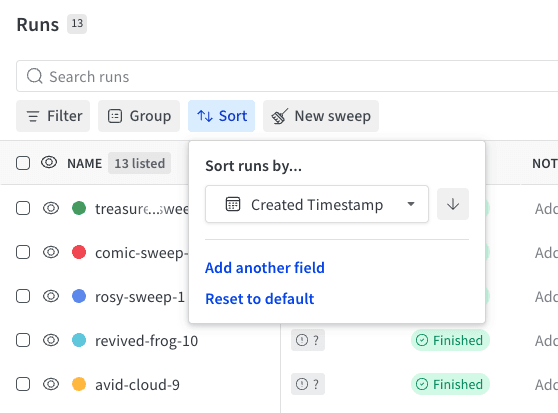
Task: Hide avid-cloud-9 via eye icon
Action: tap(51, 384)
